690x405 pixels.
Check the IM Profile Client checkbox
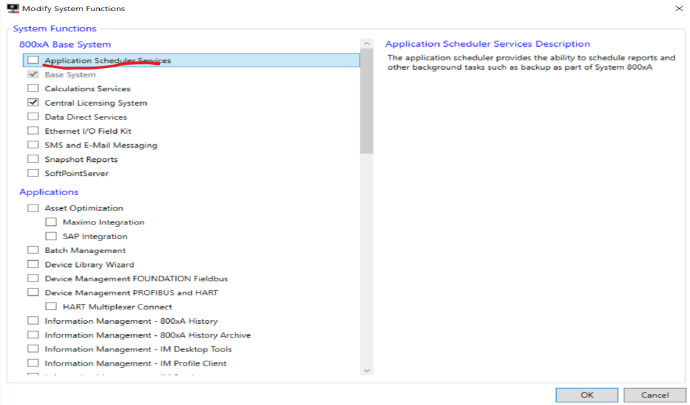click(x=33, y=362)
